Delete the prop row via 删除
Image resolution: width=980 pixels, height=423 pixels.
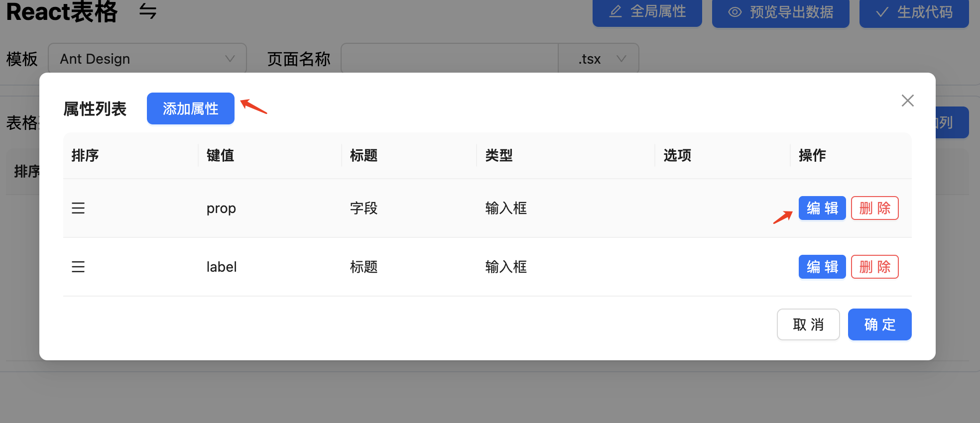pos(874,208)
